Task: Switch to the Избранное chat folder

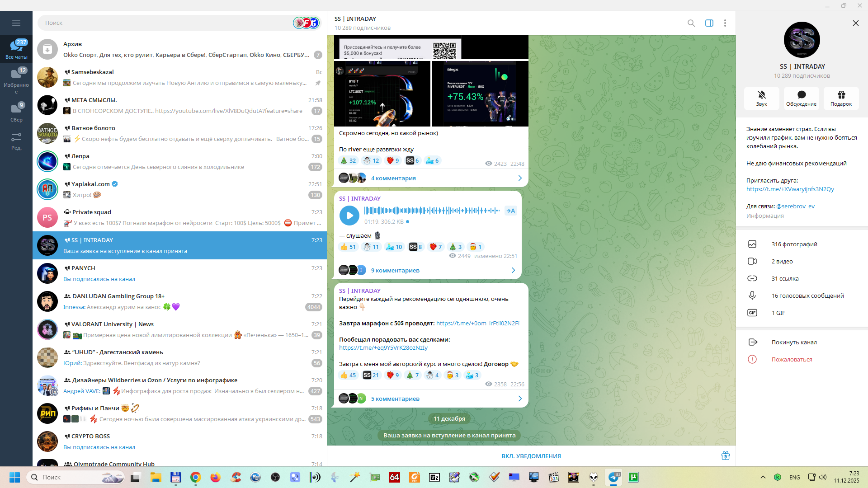Action: tap(16, 78)
